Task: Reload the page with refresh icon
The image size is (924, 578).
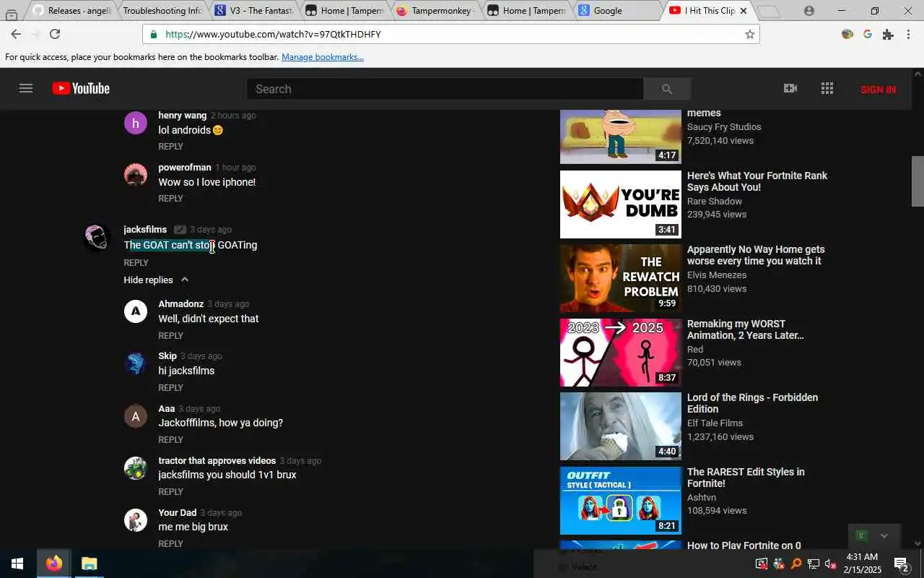Action: 55,34
